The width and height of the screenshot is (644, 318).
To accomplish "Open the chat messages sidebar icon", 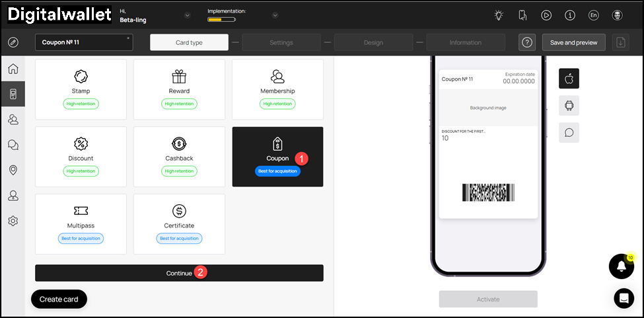I will pos(13,145).
